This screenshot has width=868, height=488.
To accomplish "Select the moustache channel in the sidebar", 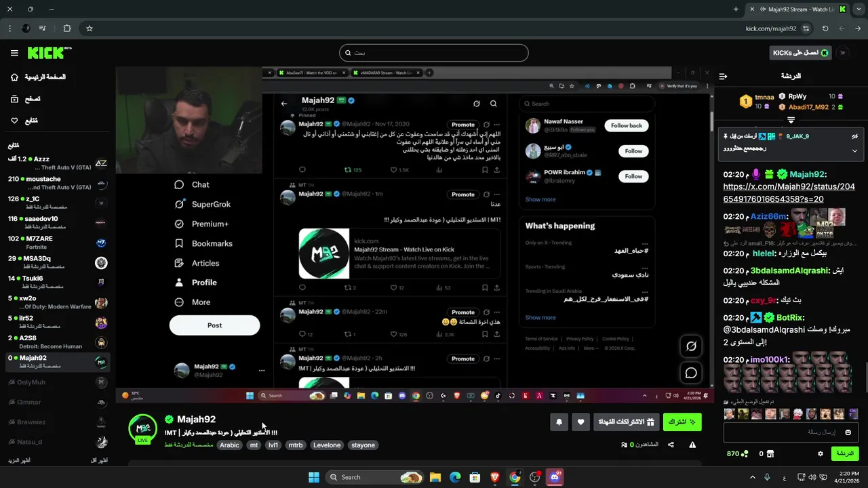I will (58, 183).
